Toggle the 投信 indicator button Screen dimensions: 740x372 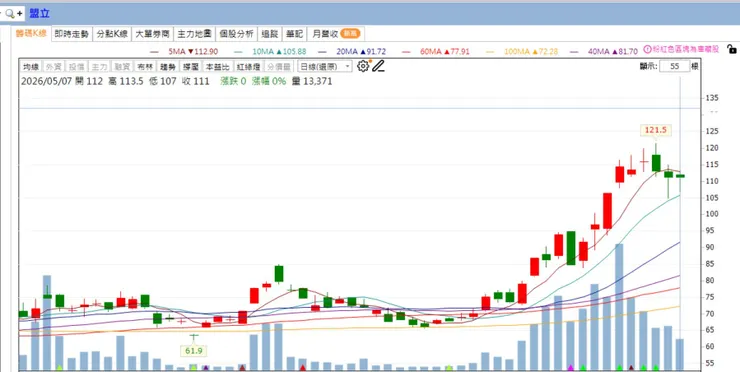[76, 67]
